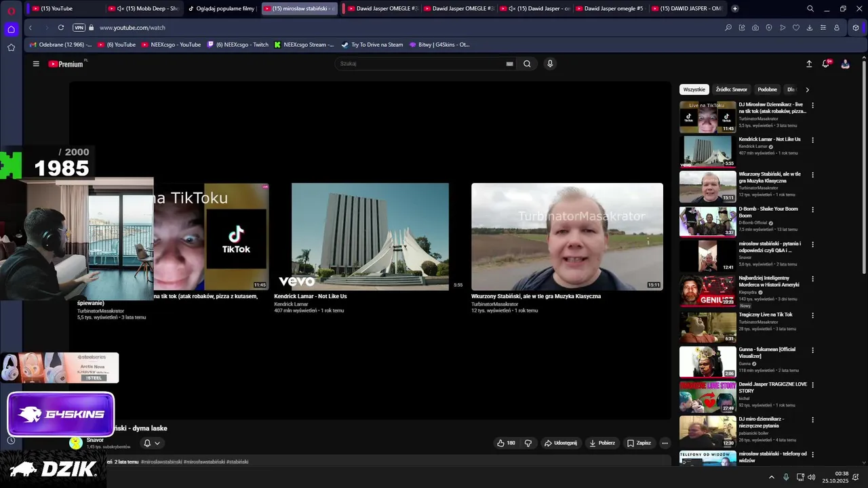Go back with browser back arrow
This screenshot has width=868, height=488.
pyautogui.click(x=31, y=28)
